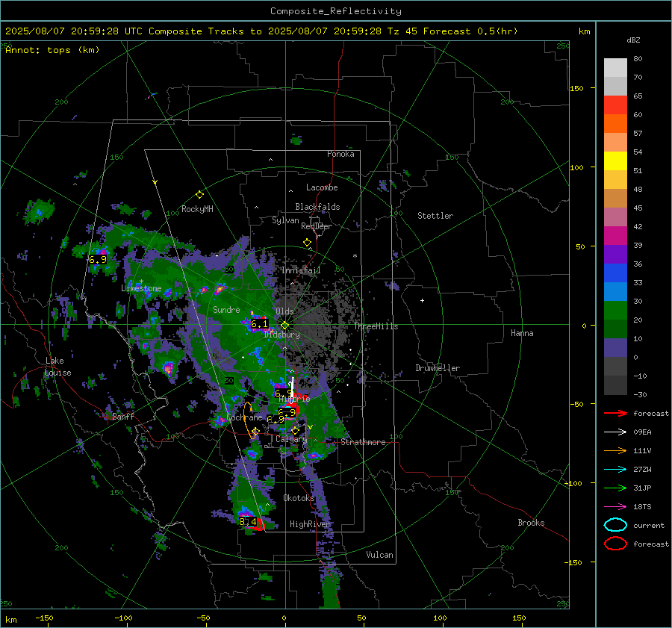Click the Okotoks city label

tap(299, 498)
